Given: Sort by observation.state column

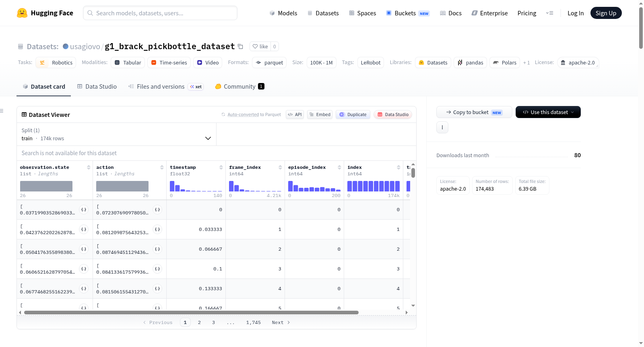Looking at the screenshot, I should coord(89,167).
